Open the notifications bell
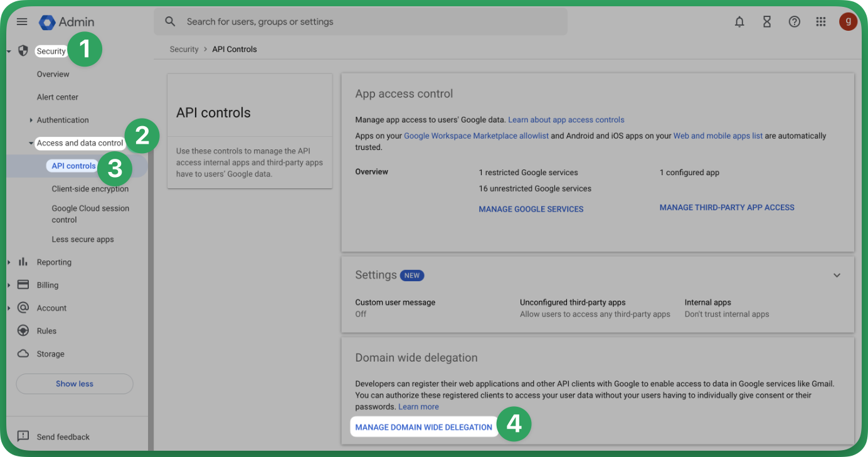Screen dimensions: 868x457 [739, 22]
